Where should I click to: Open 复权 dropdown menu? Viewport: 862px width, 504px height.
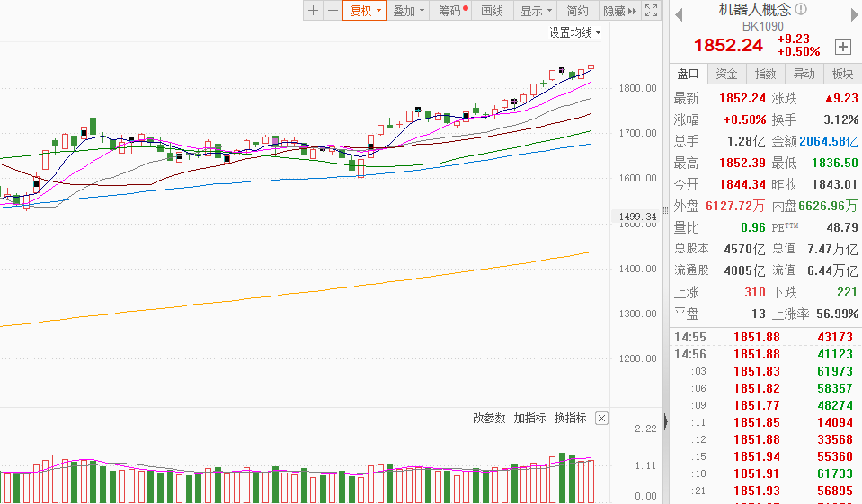366,11
